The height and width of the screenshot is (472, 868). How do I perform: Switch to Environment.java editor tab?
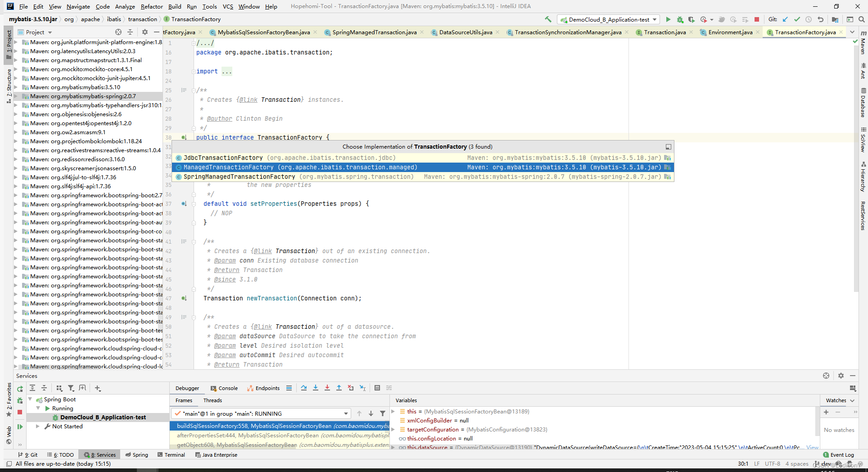730,32
